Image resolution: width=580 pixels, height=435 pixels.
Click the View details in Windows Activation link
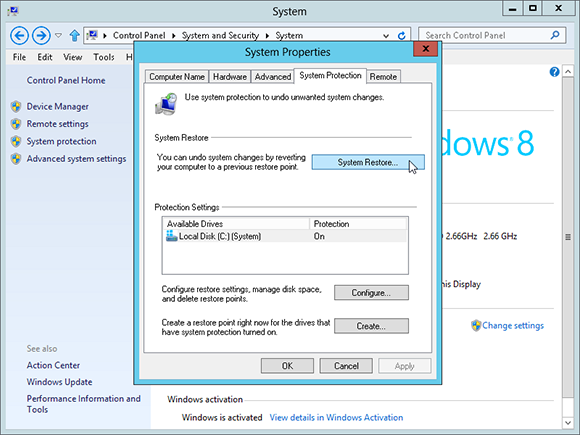coord(336,418)
